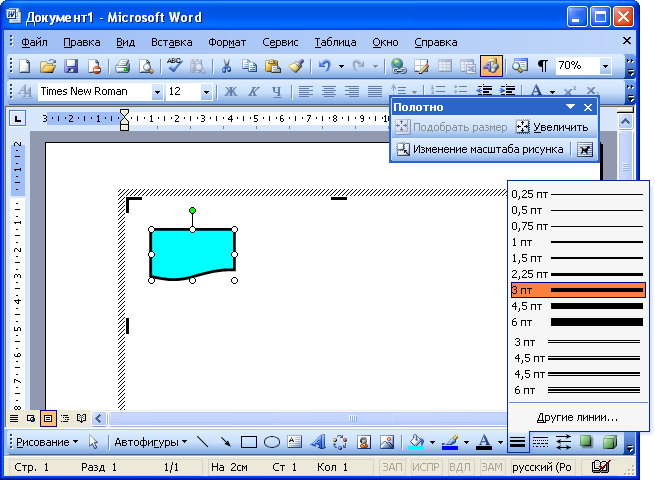Toggle Underline (Ч) formatting
The image size is (655, 480).
click(x=277, y=91)
